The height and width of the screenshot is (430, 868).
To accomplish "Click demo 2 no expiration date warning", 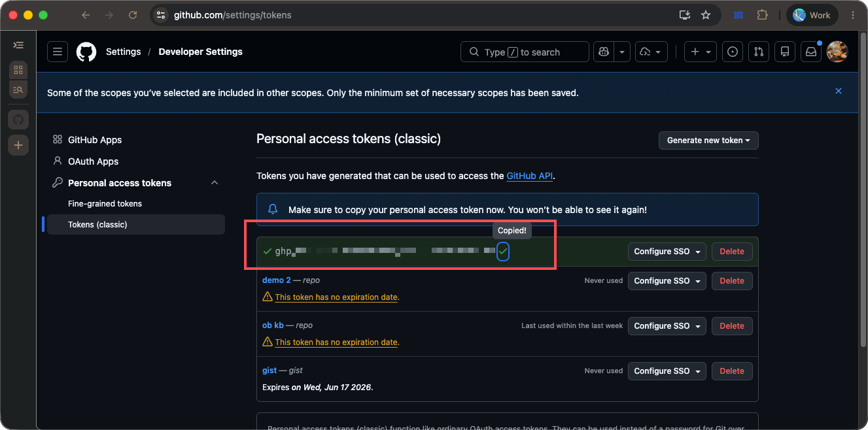I will click(x=336, y=297).
